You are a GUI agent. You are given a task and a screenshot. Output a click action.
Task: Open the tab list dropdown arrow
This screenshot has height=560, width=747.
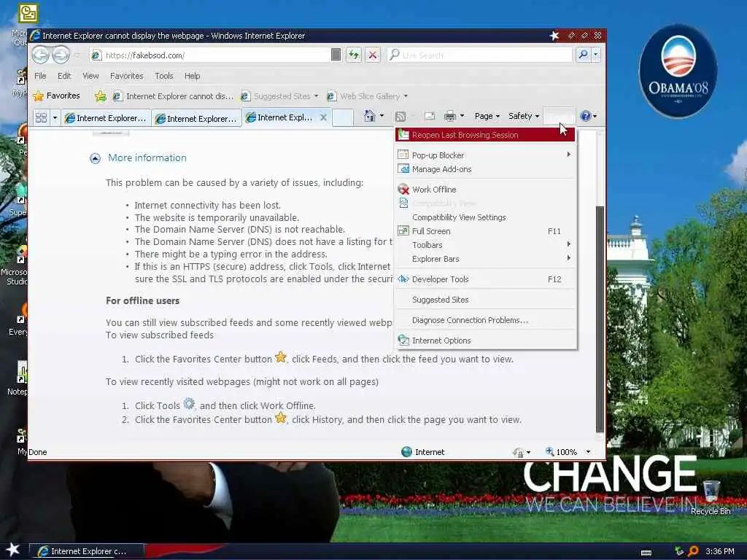tap(55, 117)
